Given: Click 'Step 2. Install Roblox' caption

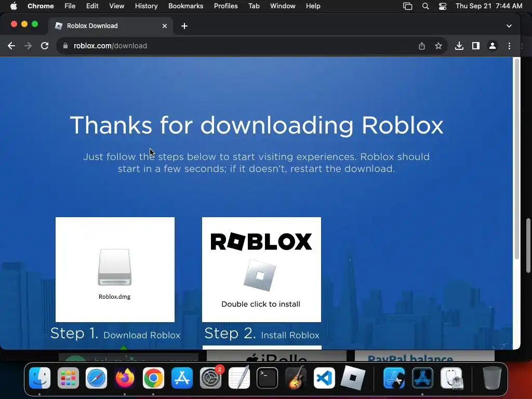Looking at the screenshot, I should (x=262, y=334).
